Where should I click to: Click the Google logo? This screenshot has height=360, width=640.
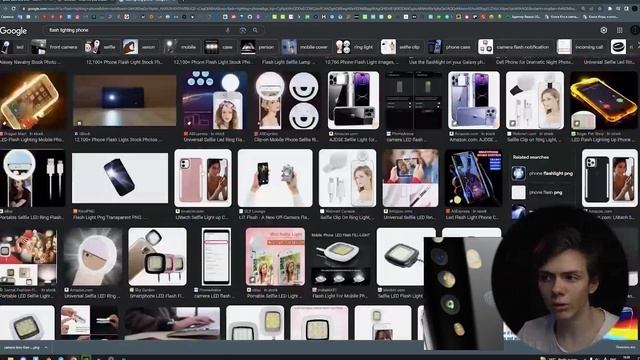[13, 31]
